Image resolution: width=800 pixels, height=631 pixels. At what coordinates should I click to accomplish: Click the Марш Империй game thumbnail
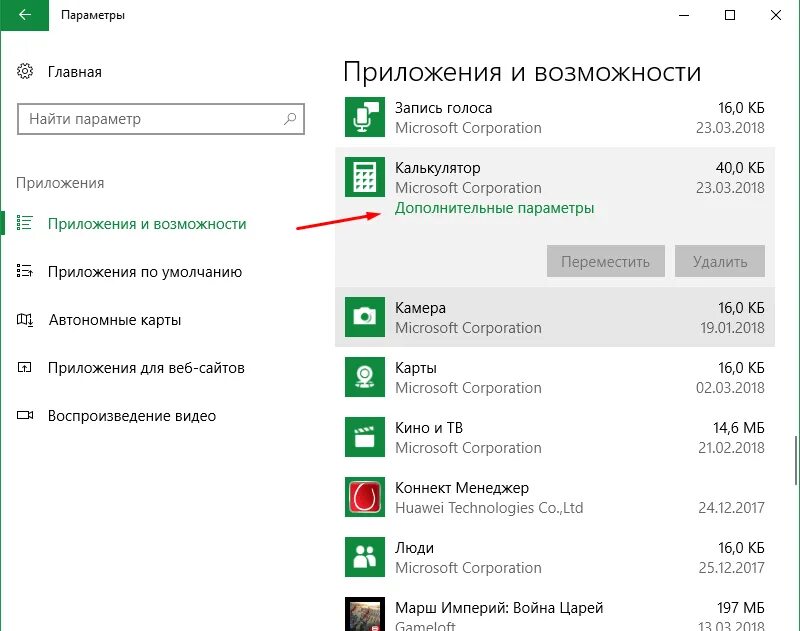[x=365, y=614]
